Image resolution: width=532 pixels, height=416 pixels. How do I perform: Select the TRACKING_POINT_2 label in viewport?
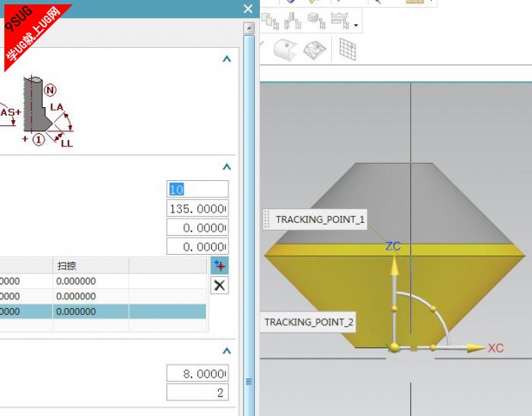click(309, 323)
